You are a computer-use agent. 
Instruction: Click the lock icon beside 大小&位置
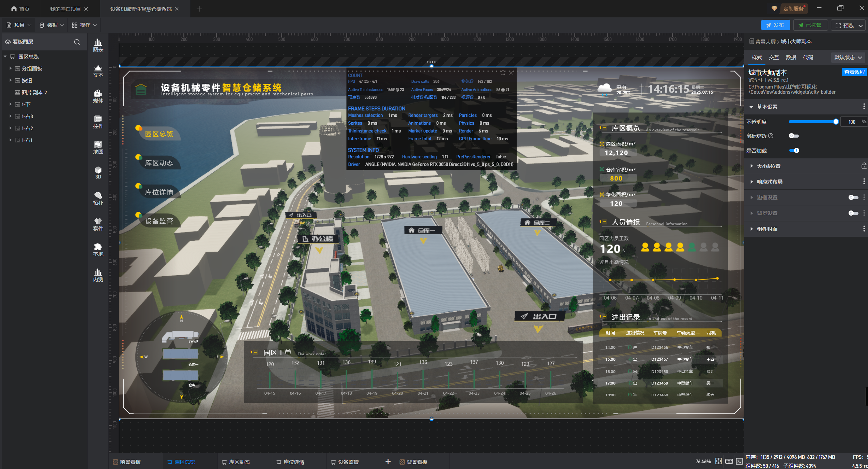[x=864, y=166]
